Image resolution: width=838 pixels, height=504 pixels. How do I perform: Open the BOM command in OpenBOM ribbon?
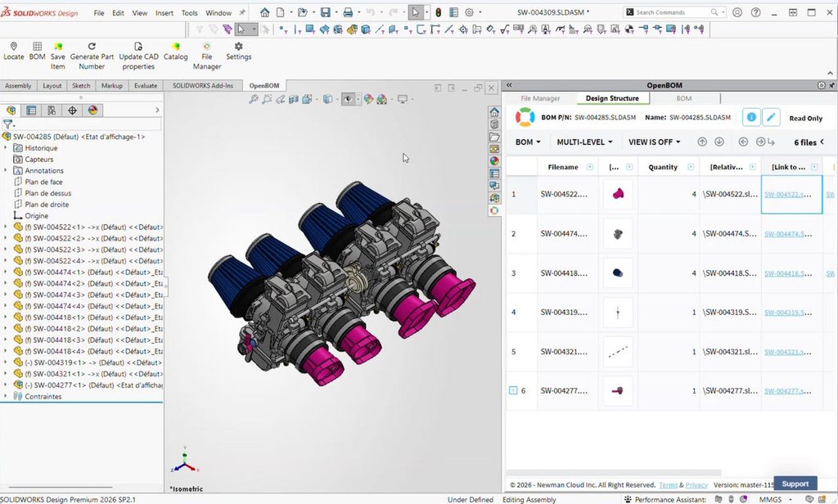point(37,52)
